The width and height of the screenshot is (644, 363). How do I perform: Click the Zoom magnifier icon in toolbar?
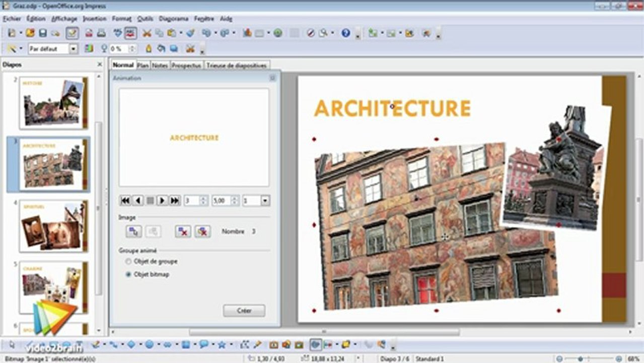point(323,33)
